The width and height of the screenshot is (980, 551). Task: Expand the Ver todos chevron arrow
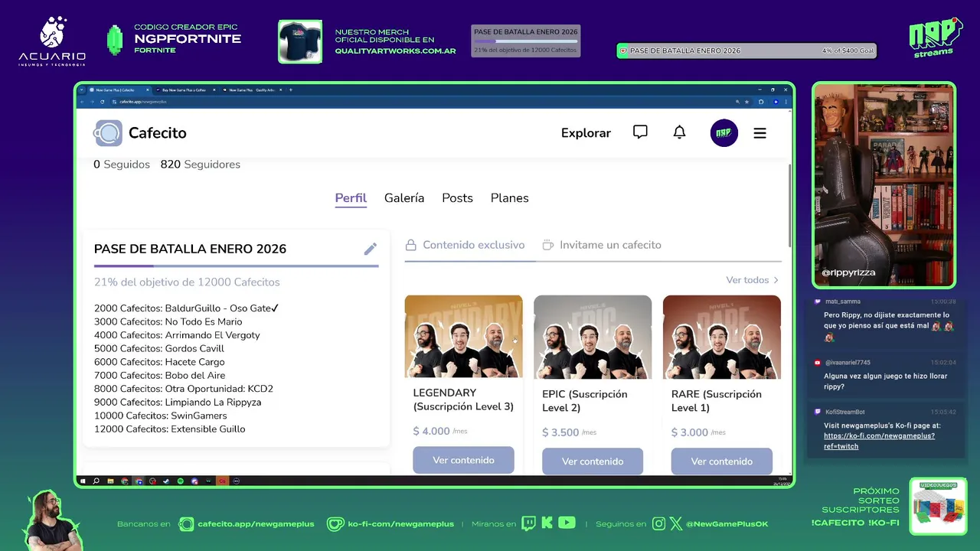(776, 280)
